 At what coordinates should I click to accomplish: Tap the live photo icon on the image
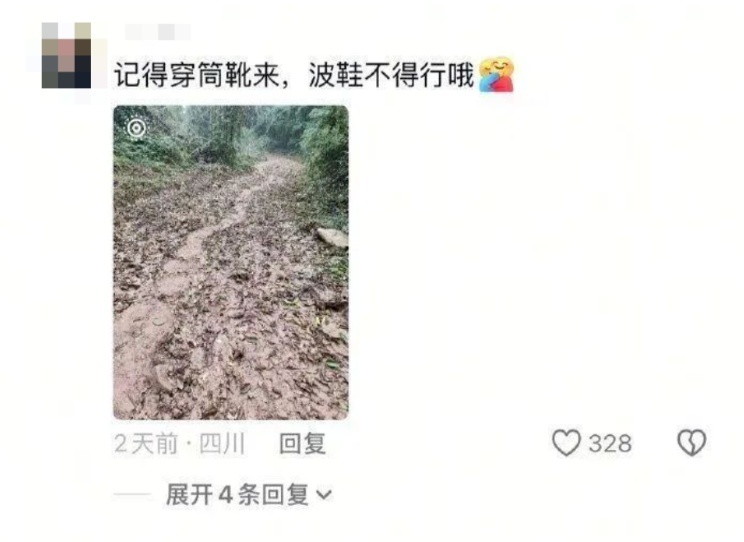pos(137,128)
